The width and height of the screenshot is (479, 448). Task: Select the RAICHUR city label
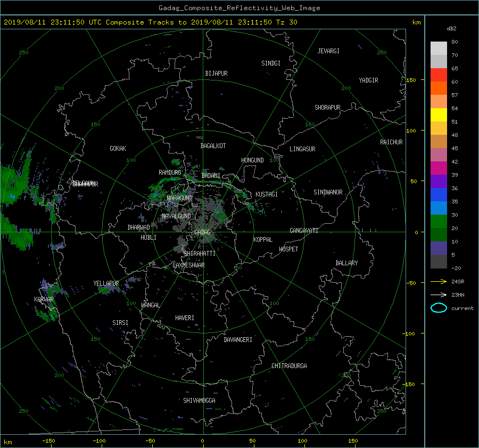tap(391, 142)
